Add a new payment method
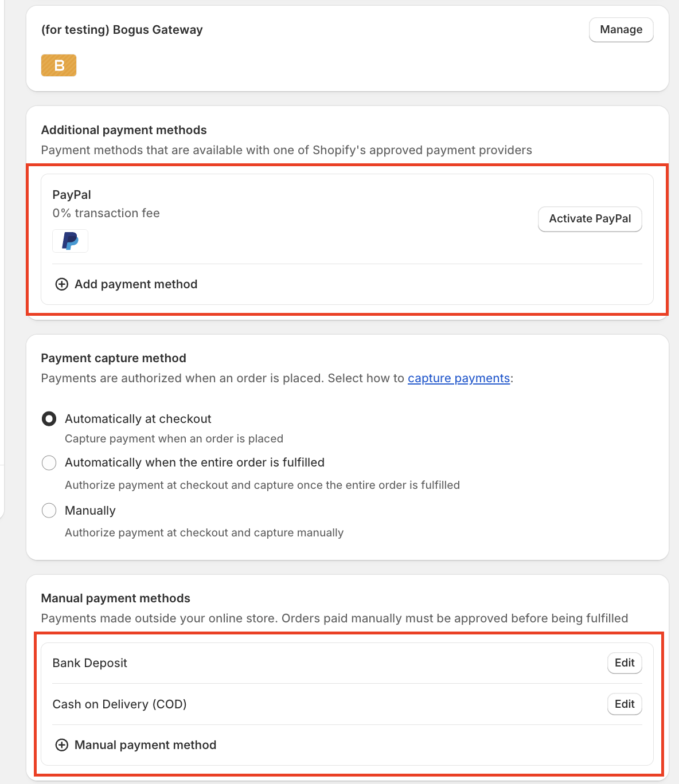Screen dimensions: 679x784 (x=135, y=284)
